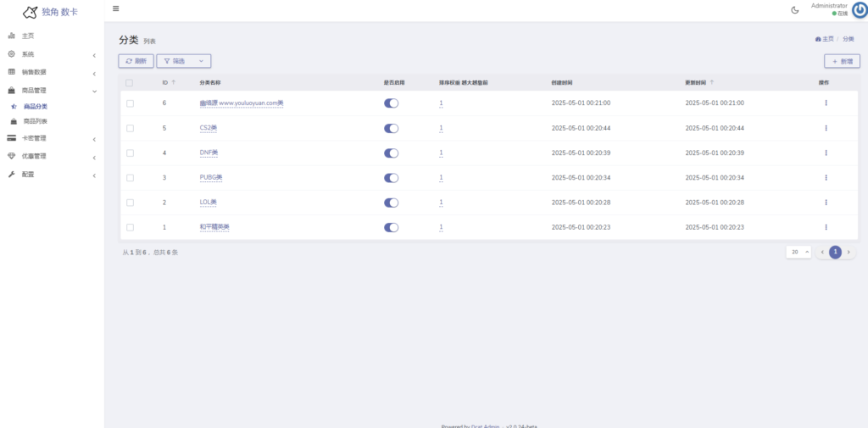Edit sort weight value for LOL row
The image size is (868, 428).
(441, 203)
